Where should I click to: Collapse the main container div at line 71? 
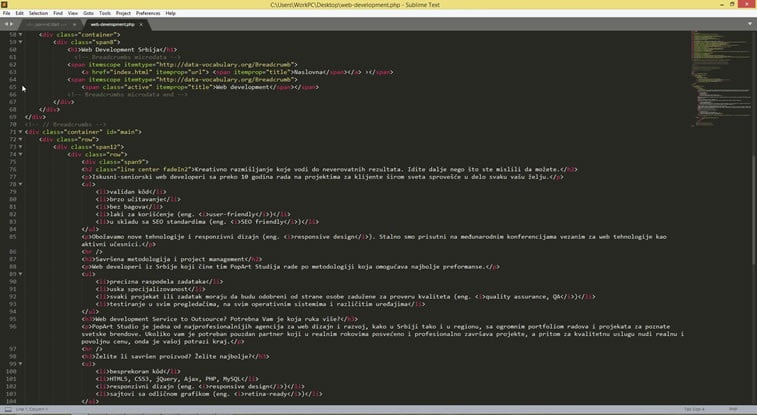(20, 132)
